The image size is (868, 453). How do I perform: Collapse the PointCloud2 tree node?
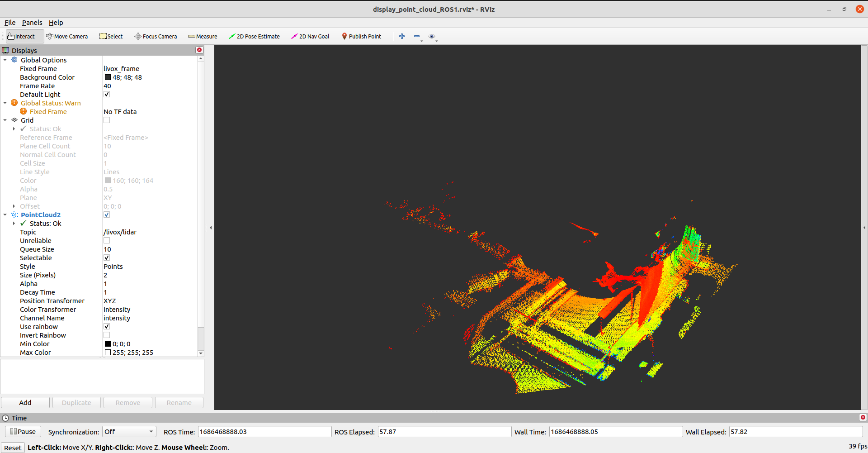click(x=5, y=215)
